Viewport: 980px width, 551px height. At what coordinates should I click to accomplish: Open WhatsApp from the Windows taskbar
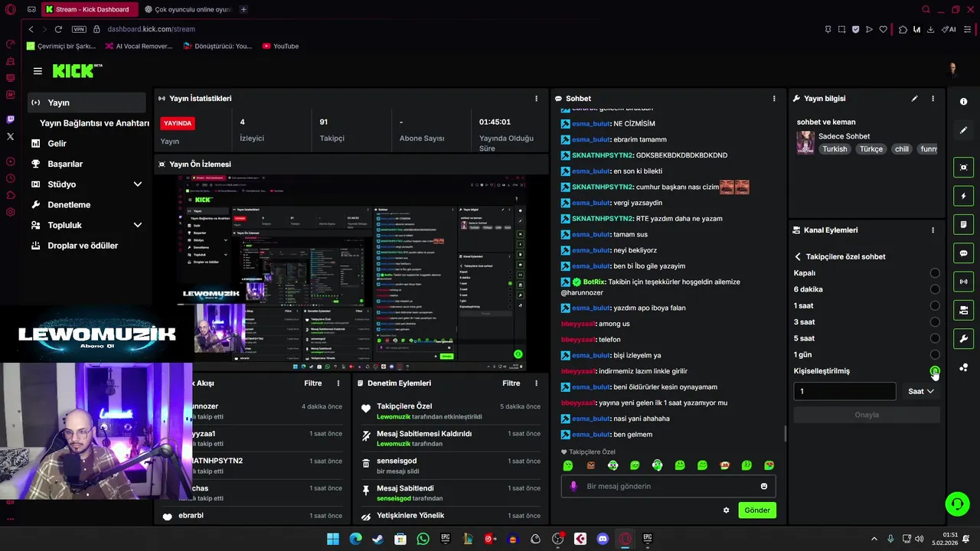pyautogui.click(x=423, y=539)
